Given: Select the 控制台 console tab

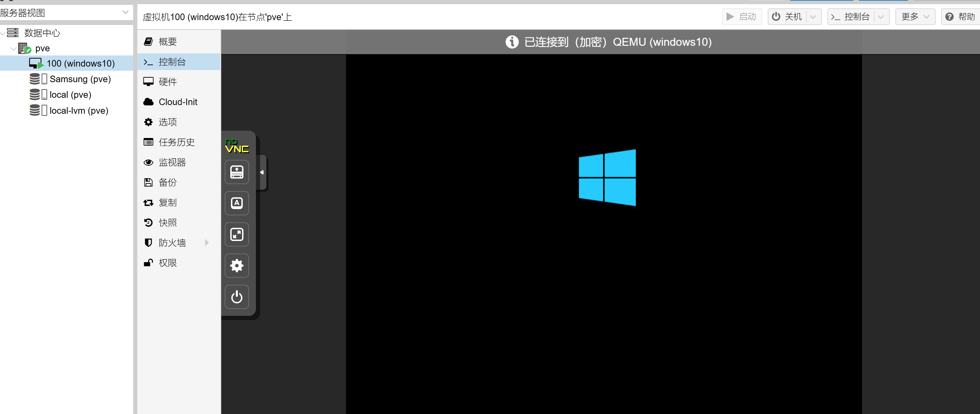Looking at the screenshot, I should (179, 62).
